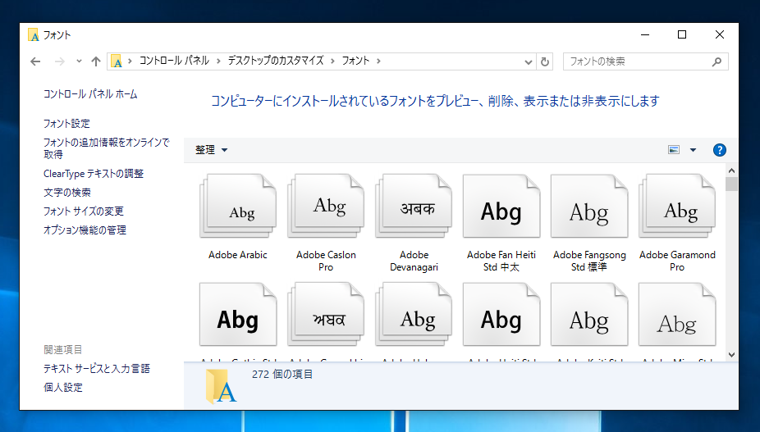Viewport: 760px width, 432px height.
Task: Open the Adobe Garamond Pro font family
Action: tap(677, 207)
